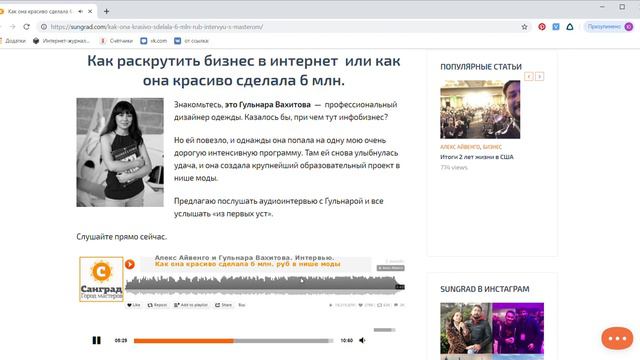Open track title 'Как она красиво сделала 6 млн. руб'
The width and height of the screenshot is (640, 360).
[247, 264]
